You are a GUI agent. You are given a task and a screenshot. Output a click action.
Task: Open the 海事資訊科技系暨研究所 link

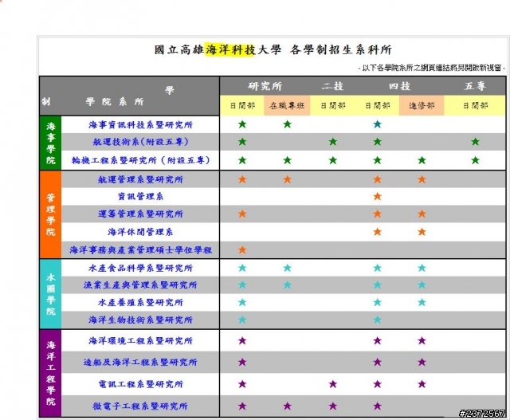click(140, 125)
